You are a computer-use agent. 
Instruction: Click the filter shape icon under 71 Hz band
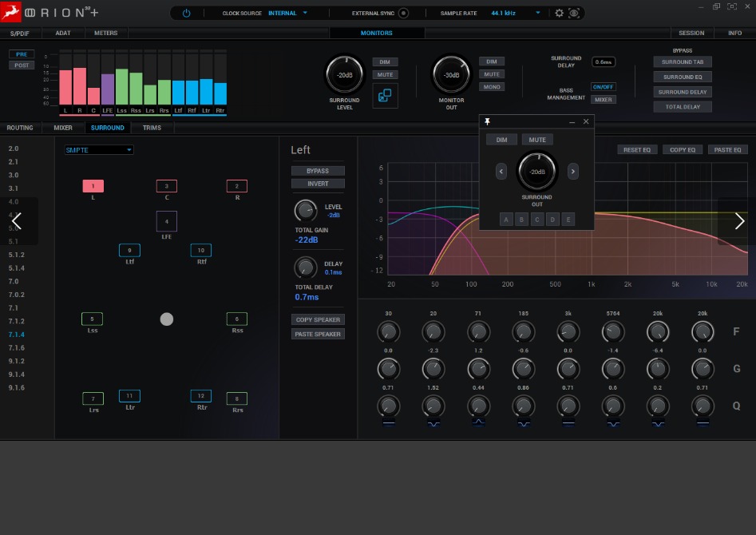coord(478,423)
